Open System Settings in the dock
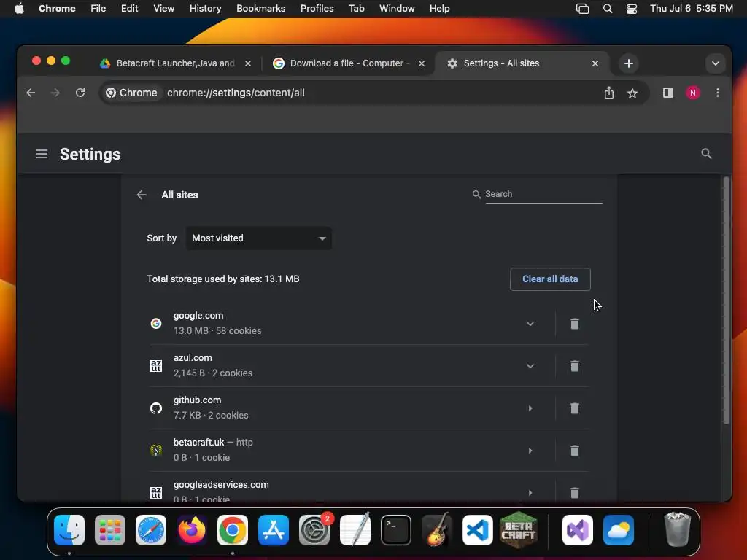The height and width of the screenshot is (560, 747). [314, 529]
